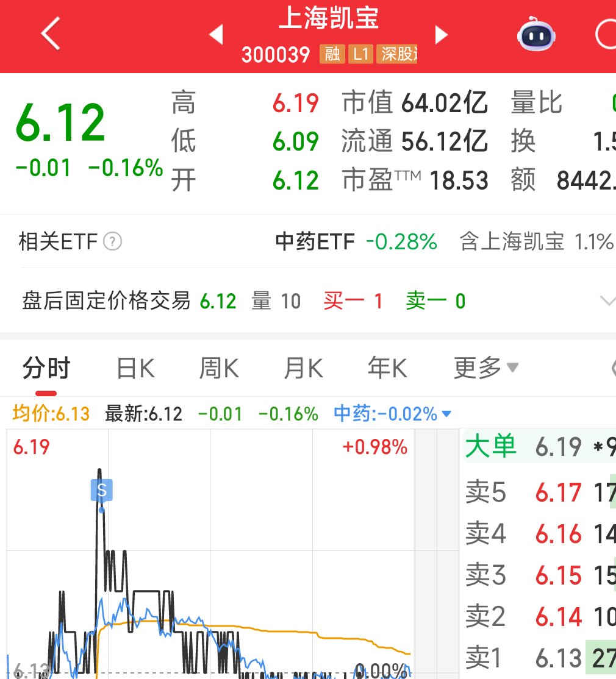Tap the 深股通 badge

click(x=397, y=54)
